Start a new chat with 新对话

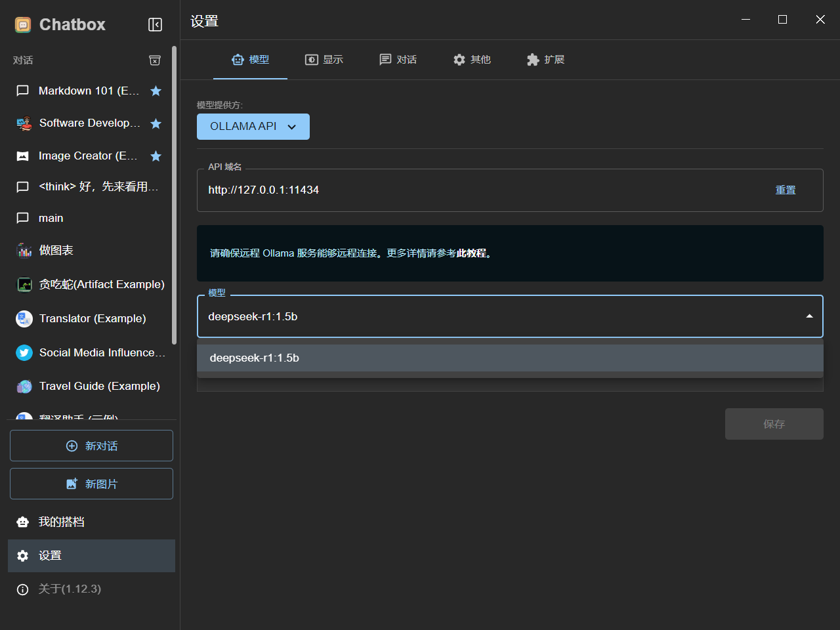tap(91, 446)
